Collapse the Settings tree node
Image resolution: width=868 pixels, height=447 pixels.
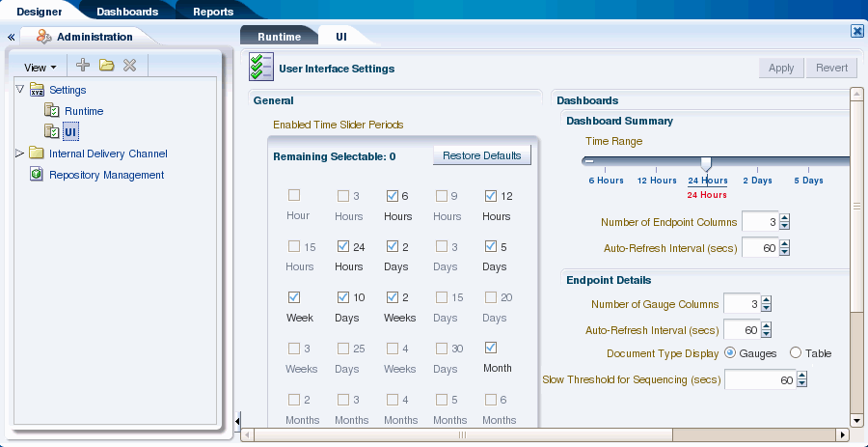coord(20,89)
